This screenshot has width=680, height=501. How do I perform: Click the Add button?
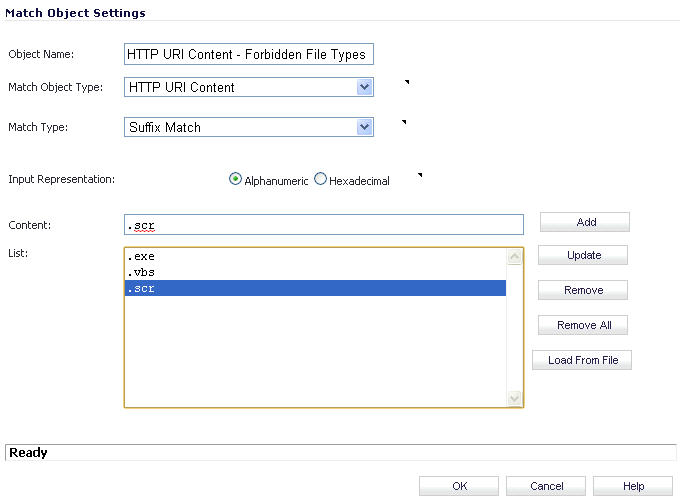click(585, 222)
